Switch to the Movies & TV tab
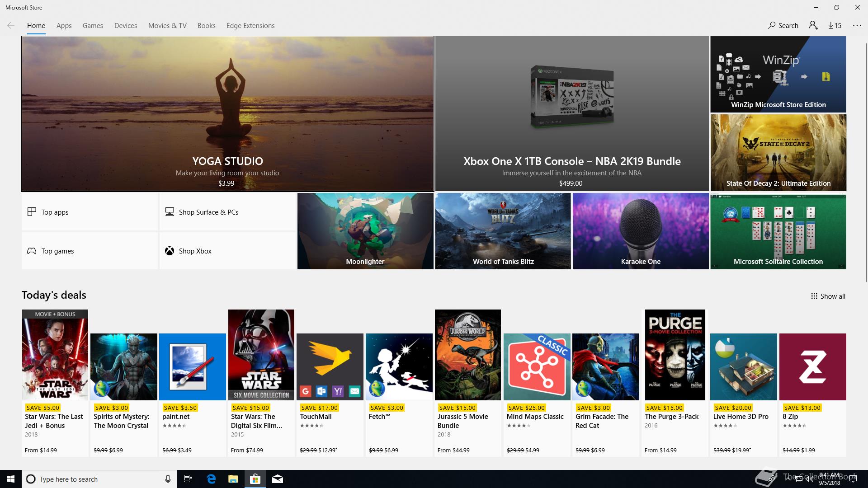Image resolution: width=868 pixels, height=488 pixels. (167, 26)
